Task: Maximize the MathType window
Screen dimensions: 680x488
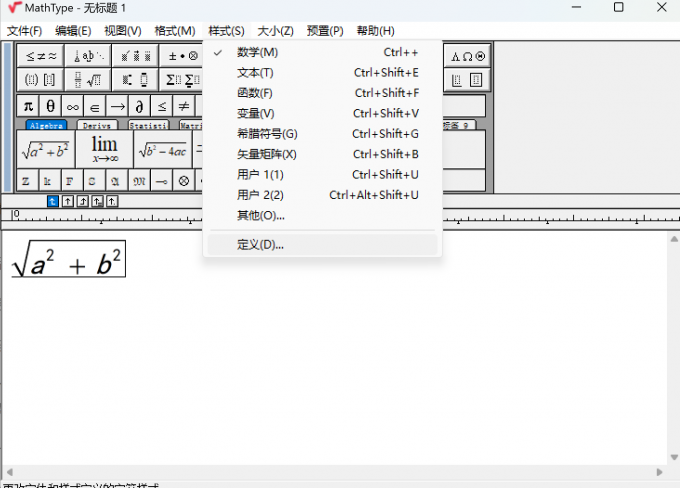Action: coord(619,7)
